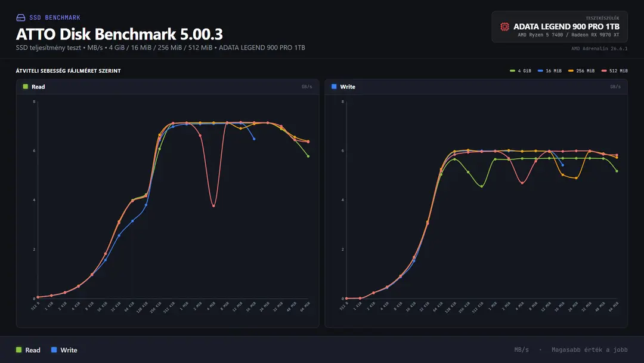Select the green 4 GiB legend swatch
Image resolution: width=644 pixels, height=363 pixels.
pos(512,70)
